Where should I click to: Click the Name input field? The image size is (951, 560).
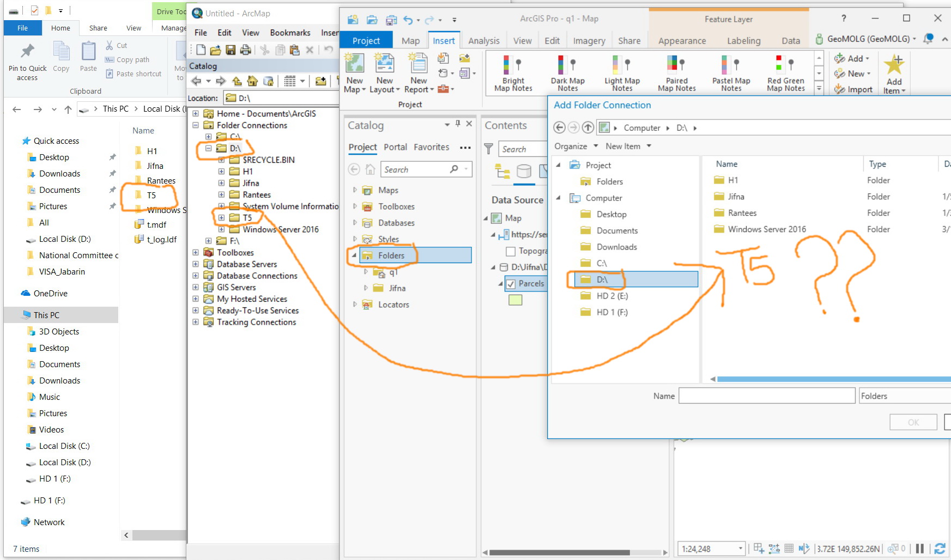[766, 396]
